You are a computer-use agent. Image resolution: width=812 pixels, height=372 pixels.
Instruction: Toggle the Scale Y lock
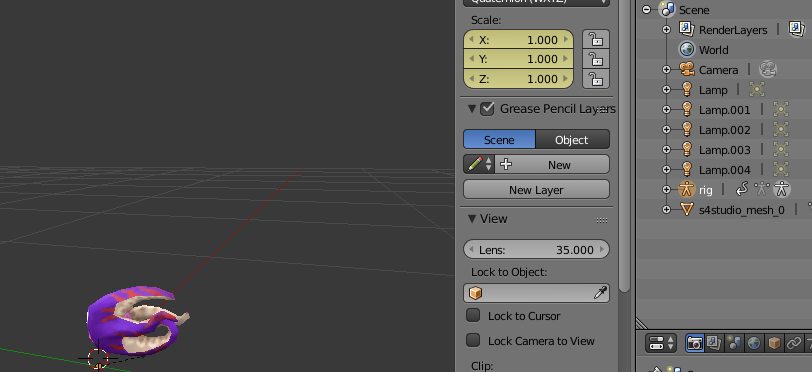(x=596, y=59)
